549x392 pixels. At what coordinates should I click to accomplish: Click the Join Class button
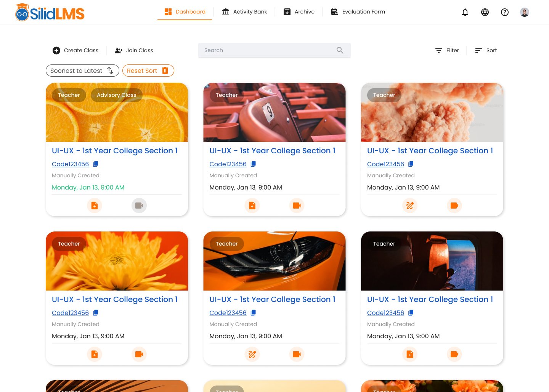click(134, 50)
